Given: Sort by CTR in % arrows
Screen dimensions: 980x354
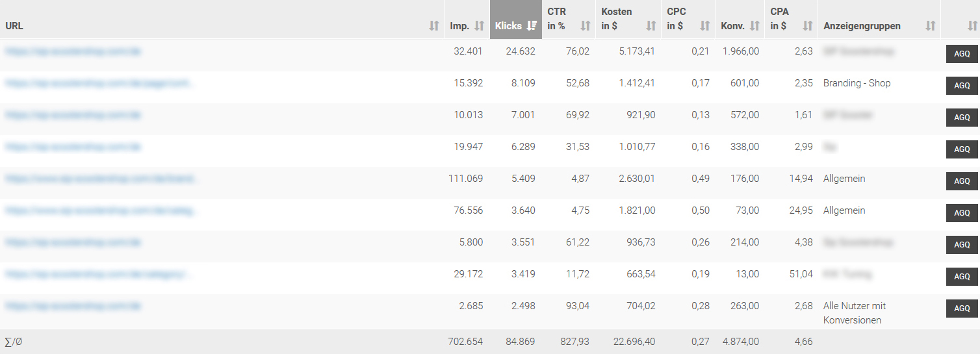Looking at the screenshot, I should (586, 26).
